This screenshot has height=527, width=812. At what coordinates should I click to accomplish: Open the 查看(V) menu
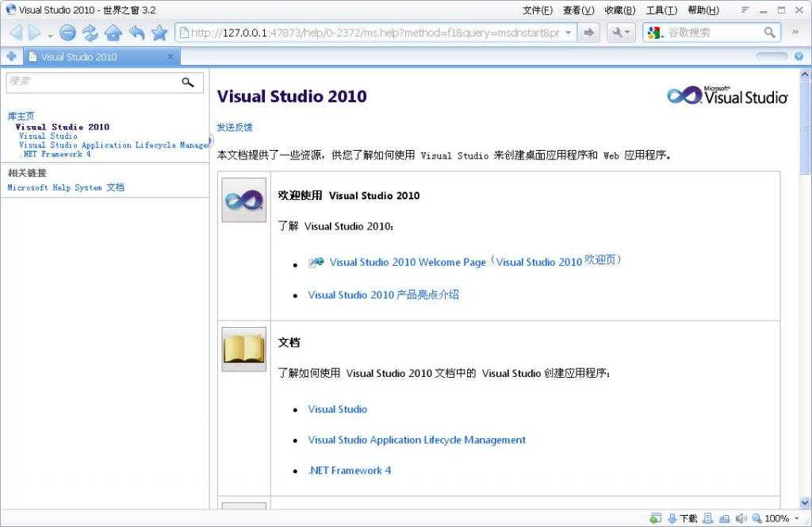tap(578, 10)
